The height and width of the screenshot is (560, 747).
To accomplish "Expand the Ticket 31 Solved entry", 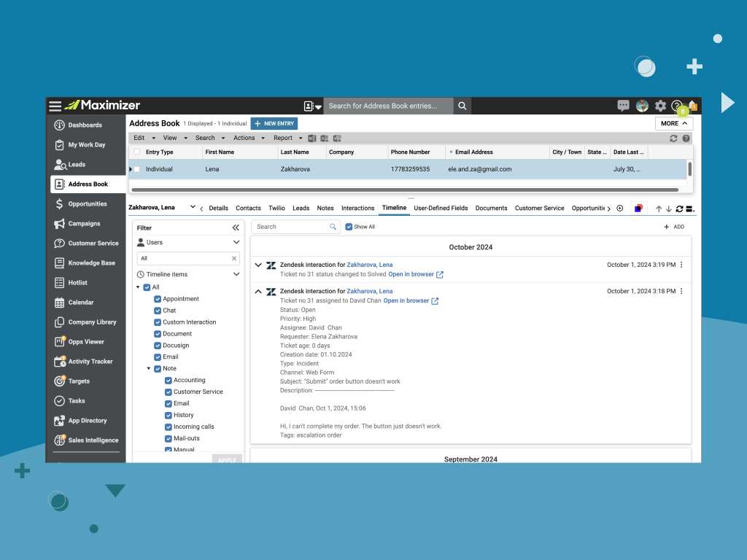I will coord(258,265).
